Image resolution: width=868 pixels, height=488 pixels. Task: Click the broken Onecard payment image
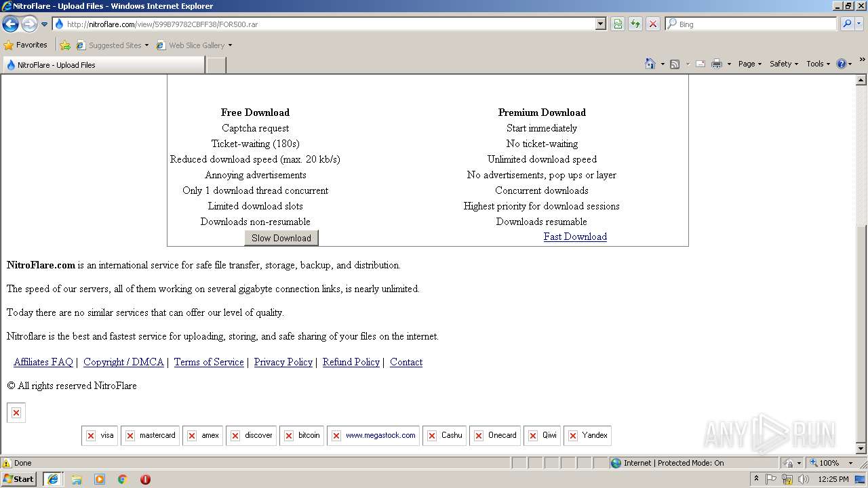(495, 435)
